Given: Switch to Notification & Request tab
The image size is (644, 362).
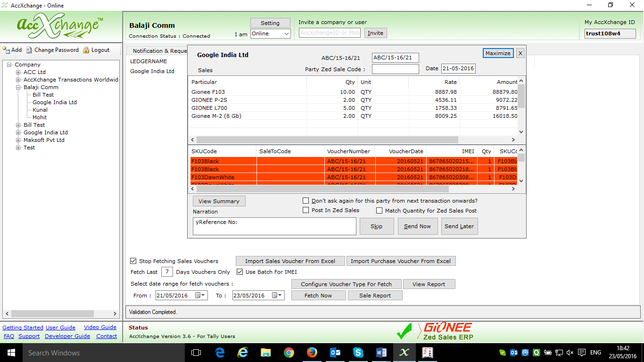Looking at the screenshot, I should pos(159,50).
